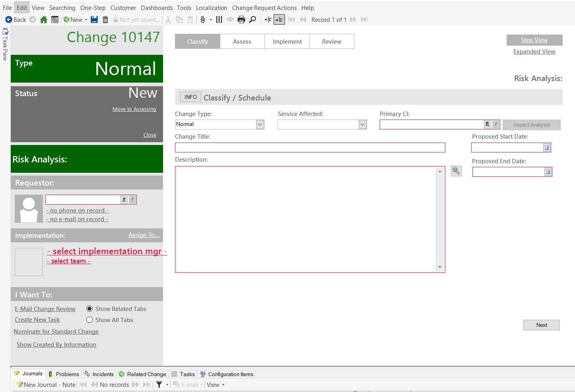Click the Description scrollbar down arrow
Image resolution: width=575 pixels, height=392 pixels.
point(440,267)
